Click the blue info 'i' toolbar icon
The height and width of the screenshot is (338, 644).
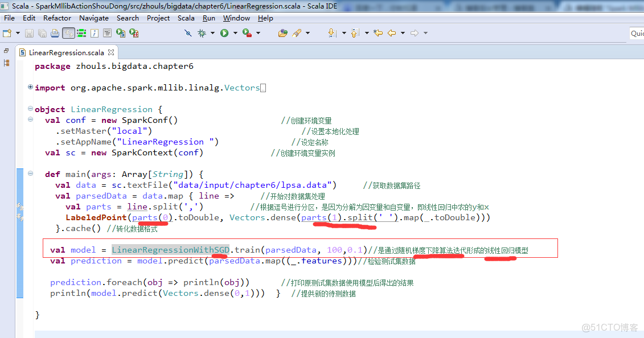click(95, 33)
